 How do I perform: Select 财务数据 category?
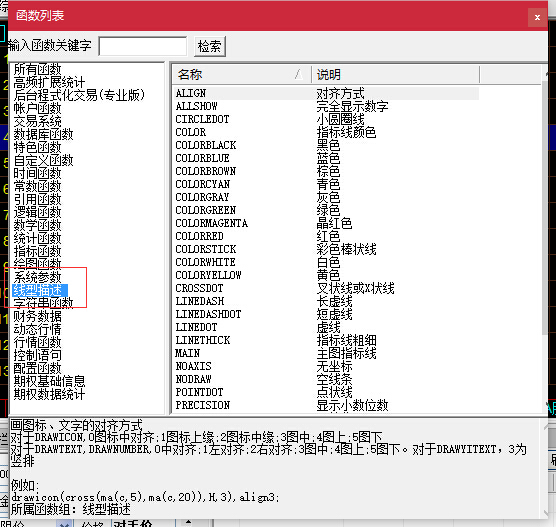[x=37, y=316]
